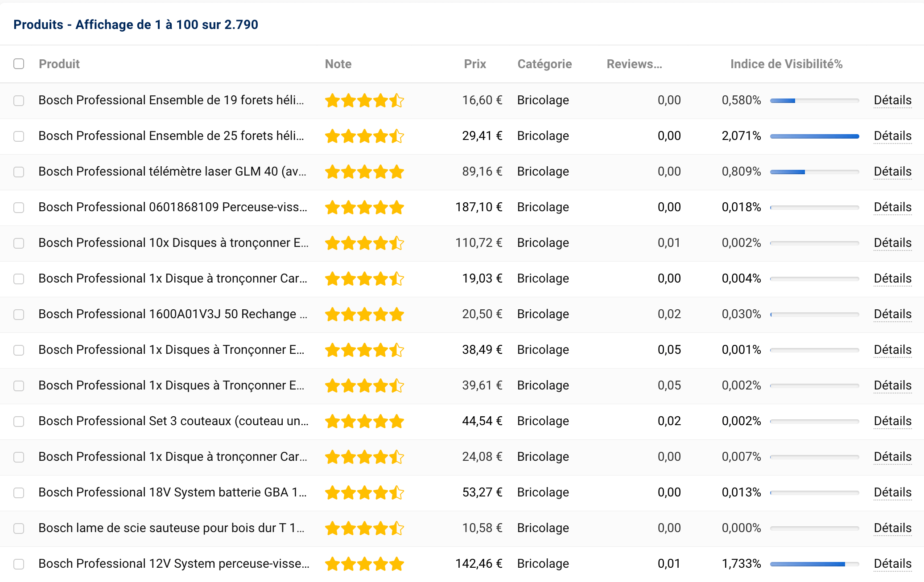Open Détails for 18V System batterie GBA
Image resolution: width=924 pixels, height=582 pixels.
[892, 492]
